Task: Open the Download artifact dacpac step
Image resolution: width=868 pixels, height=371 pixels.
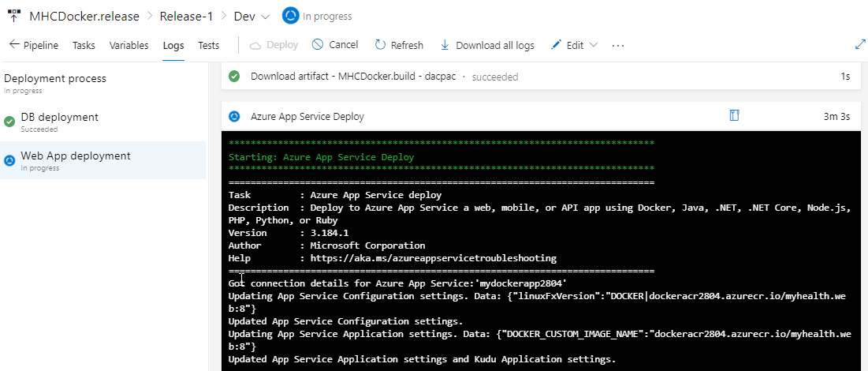Action: pos(540,77)
